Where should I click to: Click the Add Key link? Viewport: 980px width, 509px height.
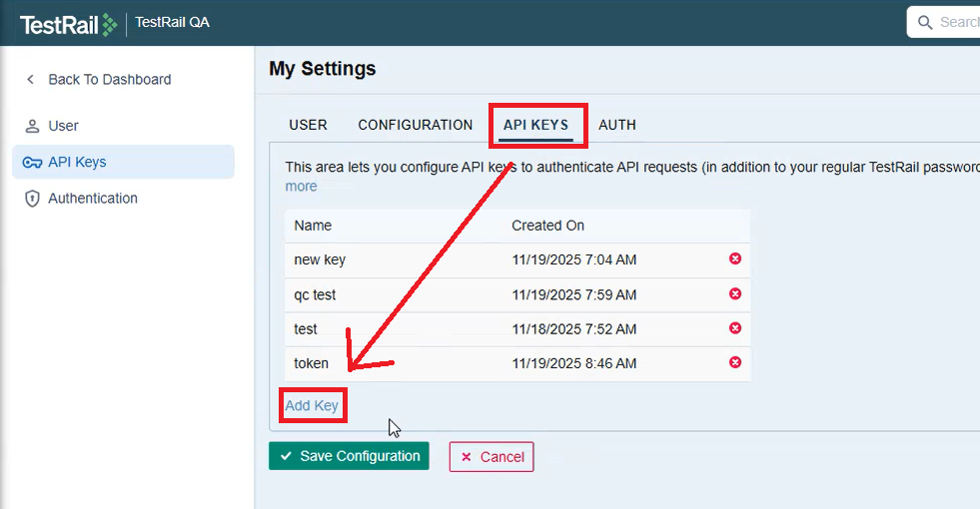tap(312, 405)
